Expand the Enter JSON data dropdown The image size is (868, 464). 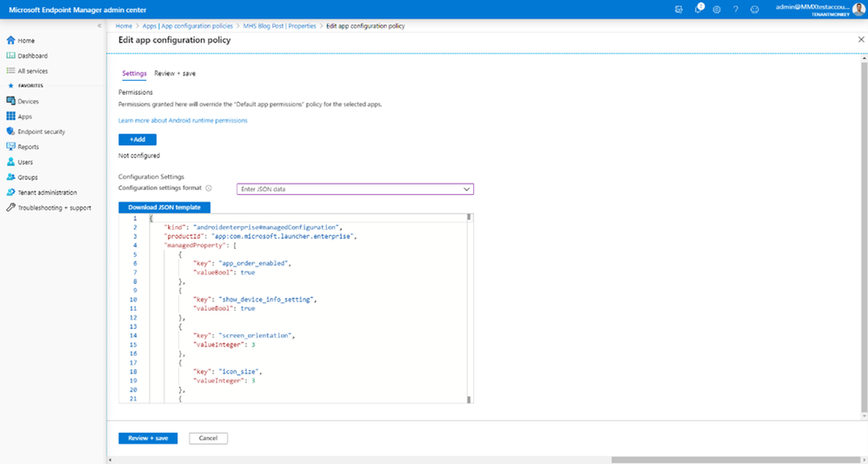point(356,189)
